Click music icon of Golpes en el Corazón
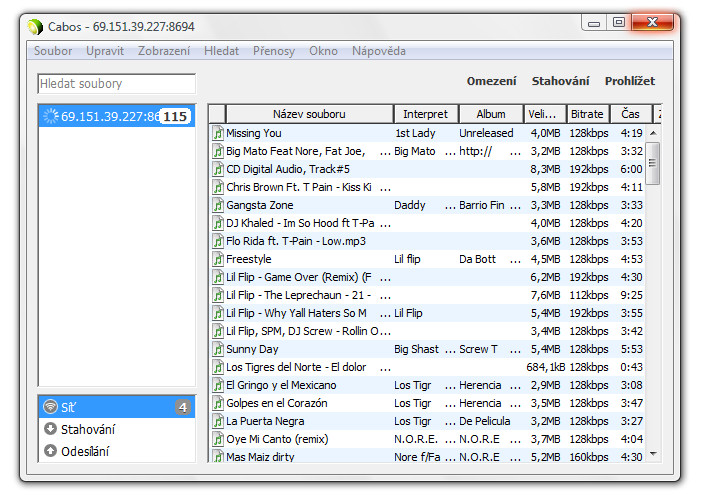 click(x=218, y=403)
